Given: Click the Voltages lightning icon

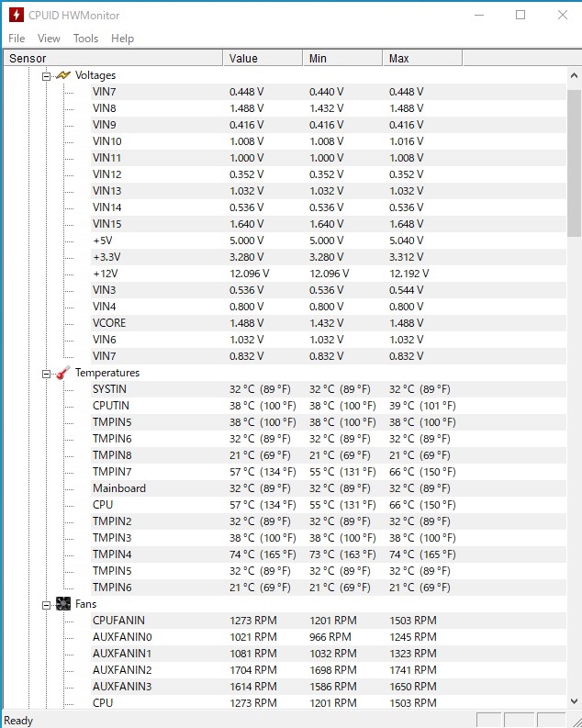Looking at the screenshot, I should pos(63,75).
